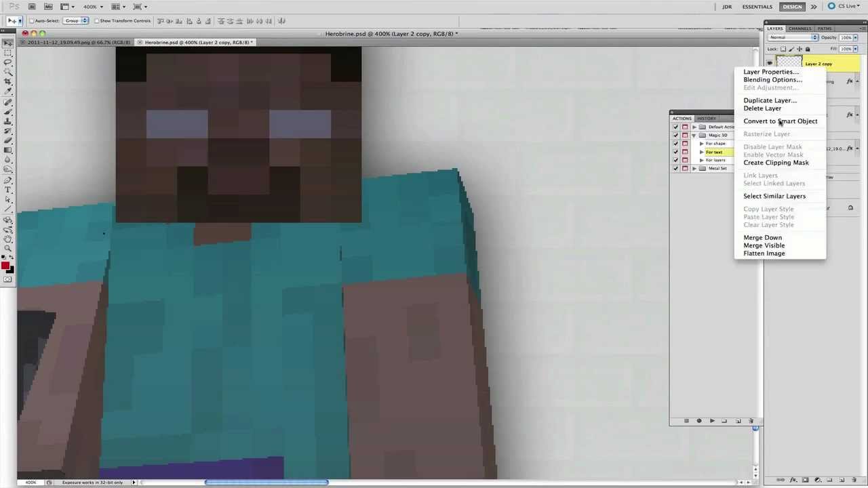Choose Create Clipping Mask
The image size is (868, 488).
[776, 163]
